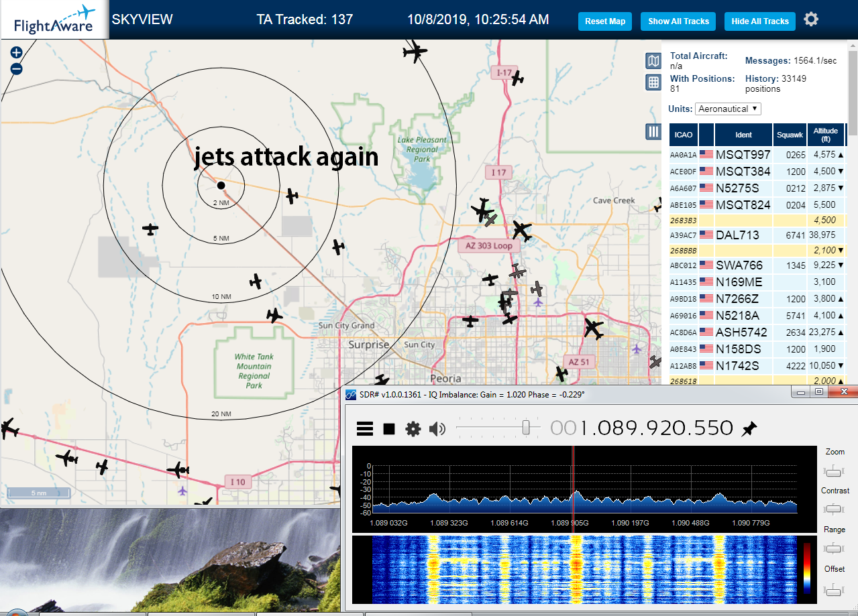Toggle the sidebar column icon

(x=653, y=131)
